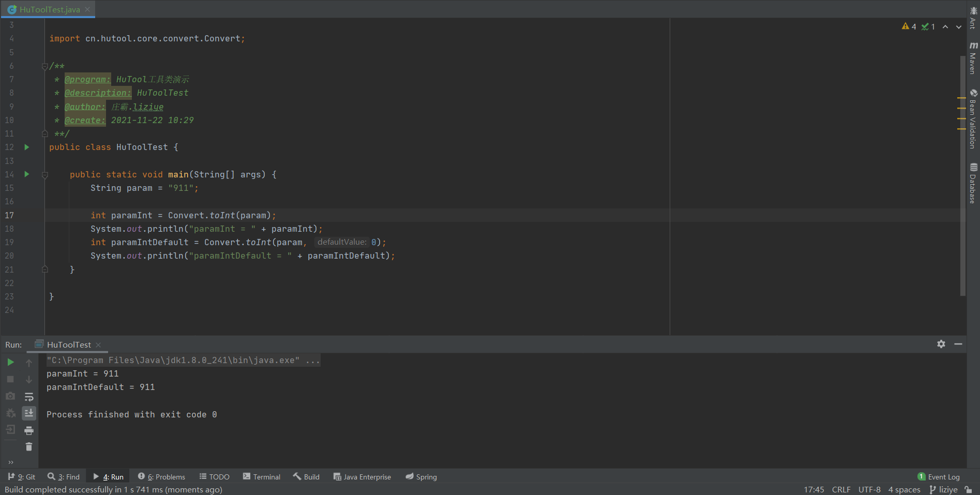Screen dimensions: 980x495
Task: Click the string literal "911"
Action: (181, 188)
